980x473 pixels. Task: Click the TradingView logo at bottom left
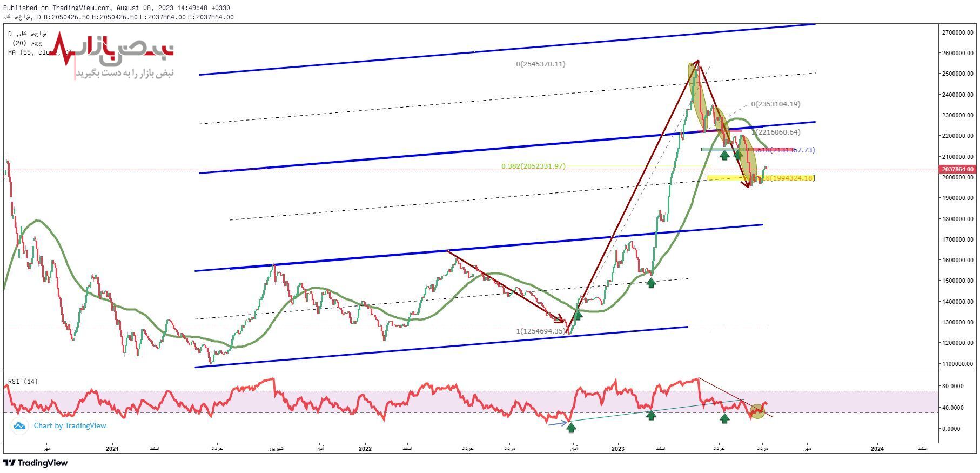point(36,463)
